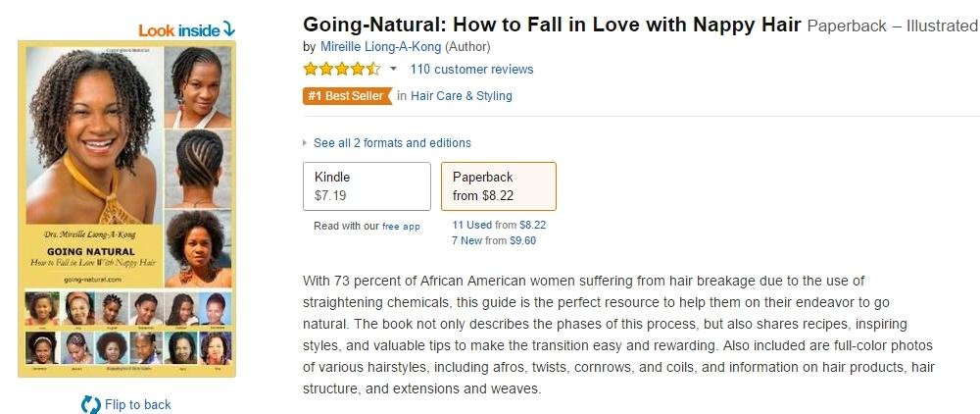Click the Look inside label

point(179,30)
